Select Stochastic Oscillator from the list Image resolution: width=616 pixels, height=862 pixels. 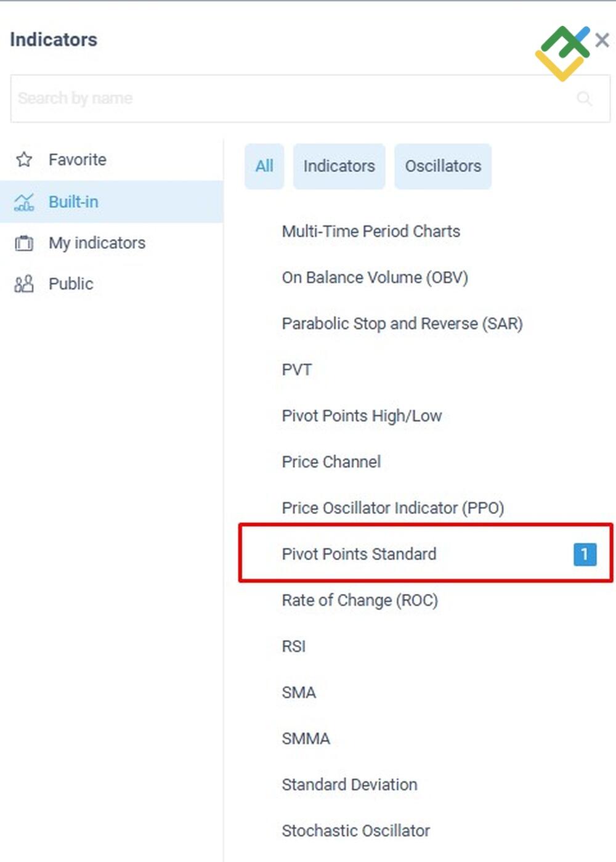pos(355,831)
